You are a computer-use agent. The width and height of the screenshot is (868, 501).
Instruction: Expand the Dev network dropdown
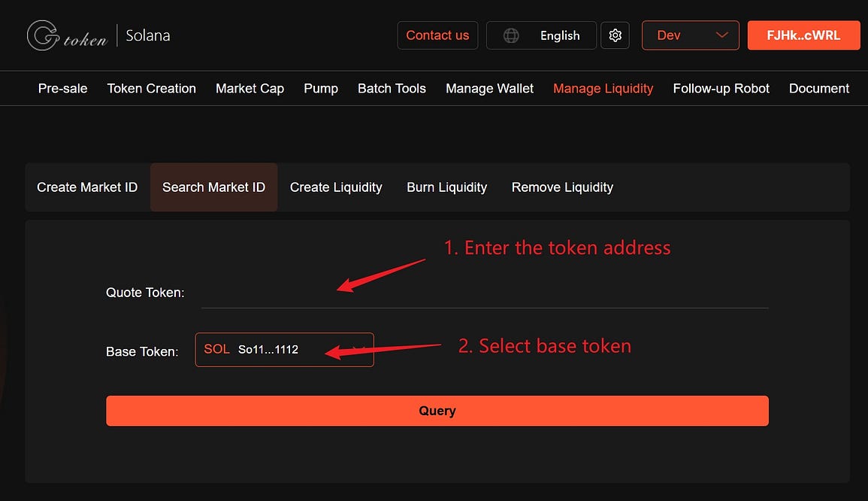point(691,35)
